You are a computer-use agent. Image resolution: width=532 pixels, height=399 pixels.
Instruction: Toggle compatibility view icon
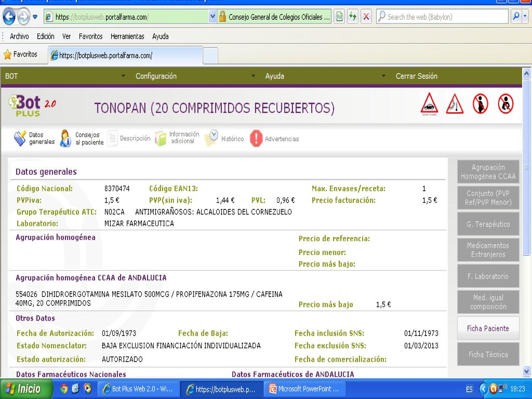pyautogui.click(x=339, y=17)
